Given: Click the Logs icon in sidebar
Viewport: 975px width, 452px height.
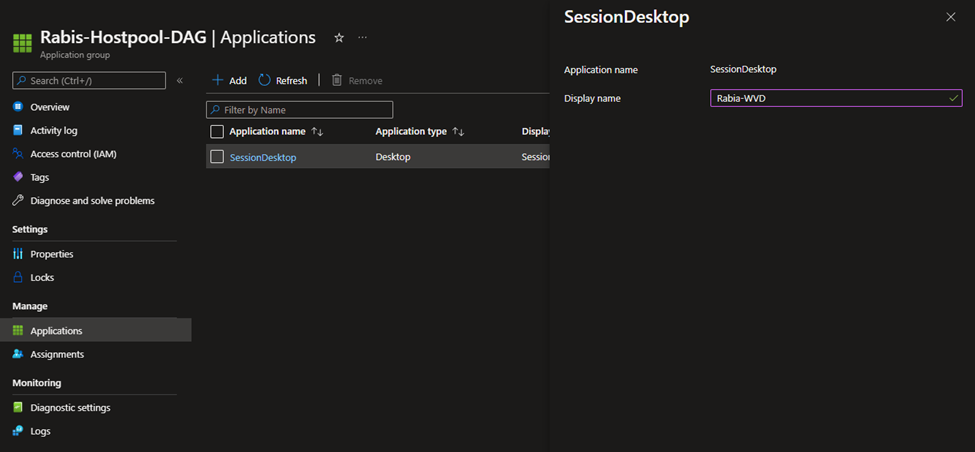Looking at the screenshot, I should tap(18, 431).
